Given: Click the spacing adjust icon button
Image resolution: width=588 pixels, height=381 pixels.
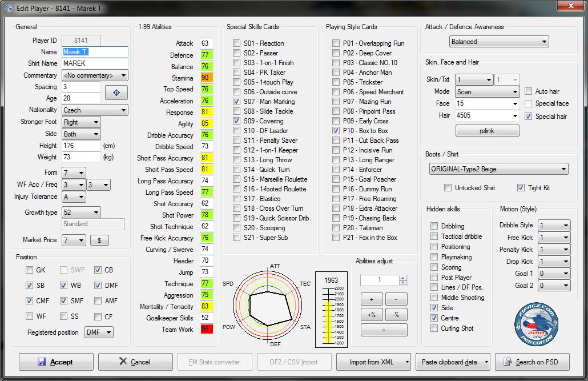Looking at the screenshot, I should pyautogui.click(x=116, y=93).
